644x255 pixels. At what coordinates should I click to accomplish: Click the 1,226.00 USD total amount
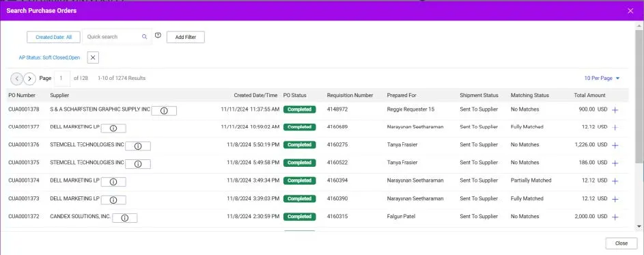click(591, 145)
